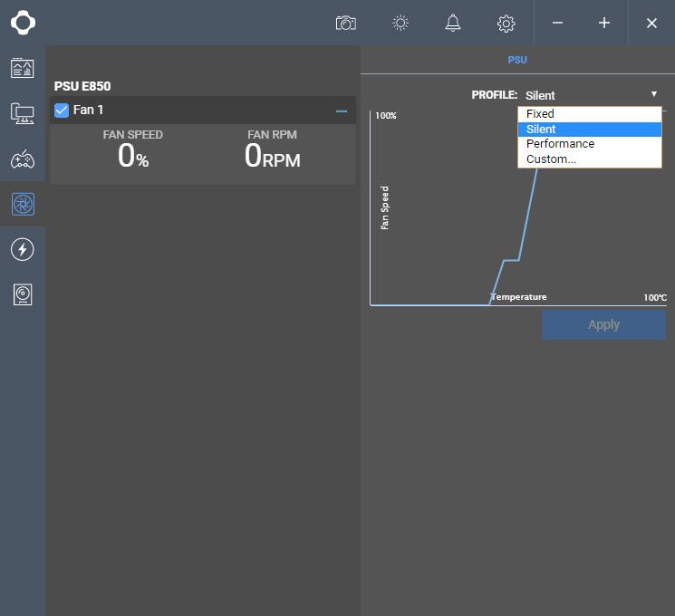Expand window with plus icon
675x616 pixels.
604,23
